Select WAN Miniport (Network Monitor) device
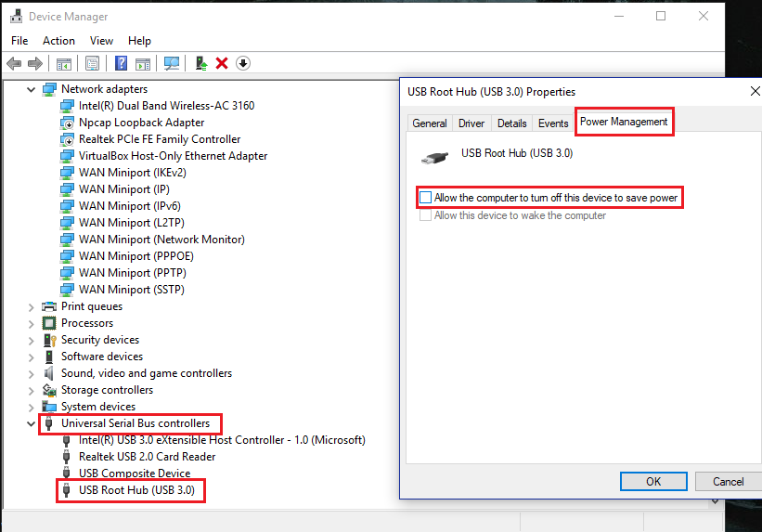762x532 pixels. point(161,240)
